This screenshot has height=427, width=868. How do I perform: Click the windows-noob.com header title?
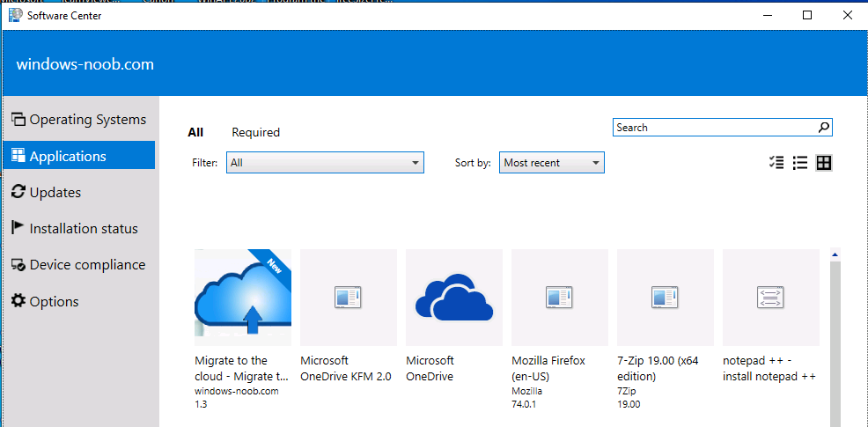pos(85,65)
